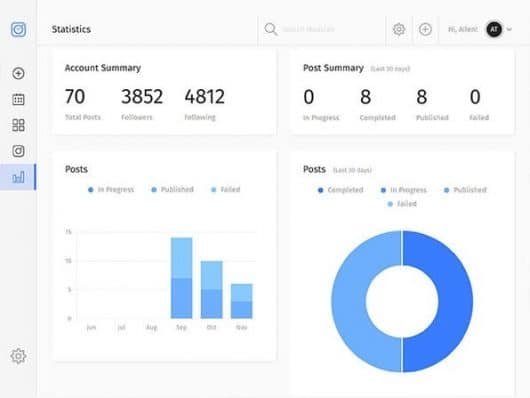
Task: Click the Sep bar in Posts chart
Action: click(182, 278)
